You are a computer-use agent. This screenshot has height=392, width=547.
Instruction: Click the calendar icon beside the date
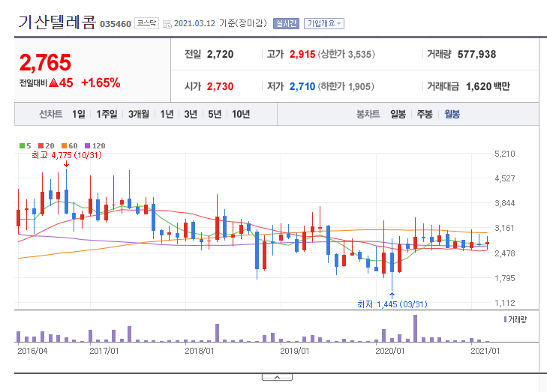pyautogui.click(x=167, y=25)
